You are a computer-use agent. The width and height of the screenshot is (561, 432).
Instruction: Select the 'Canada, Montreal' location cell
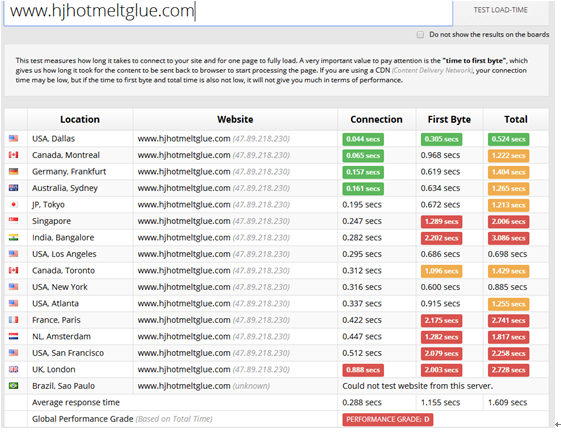(x=80, y=155)
